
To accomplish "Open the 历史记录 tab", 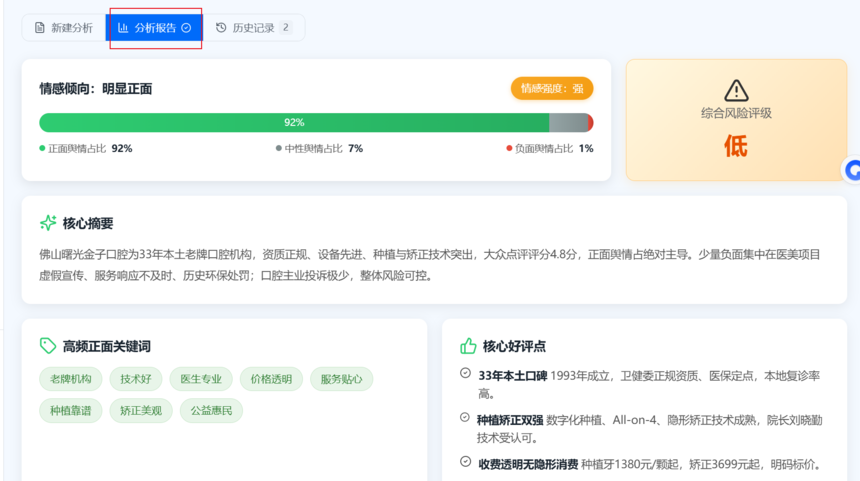I will coord(253,28).
